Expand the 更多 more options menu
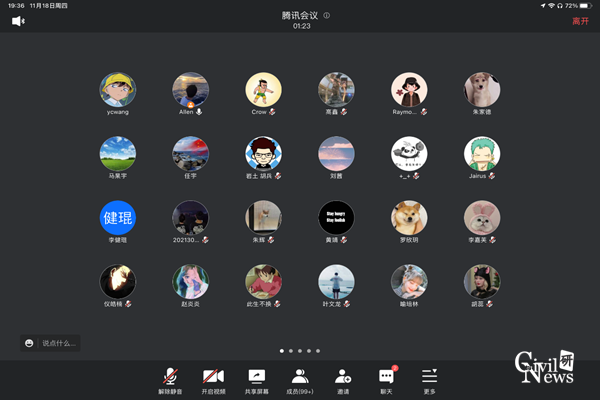 429,379
